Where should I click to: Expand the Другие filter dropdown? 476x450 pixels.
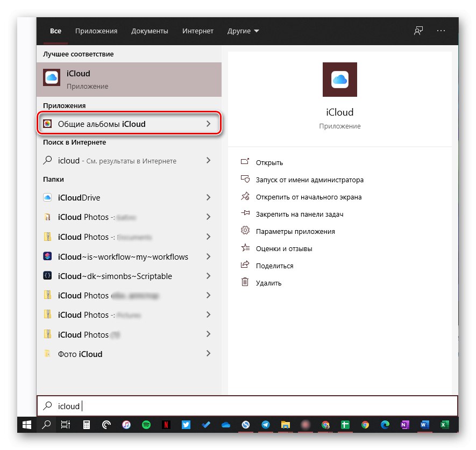[243, 31]
